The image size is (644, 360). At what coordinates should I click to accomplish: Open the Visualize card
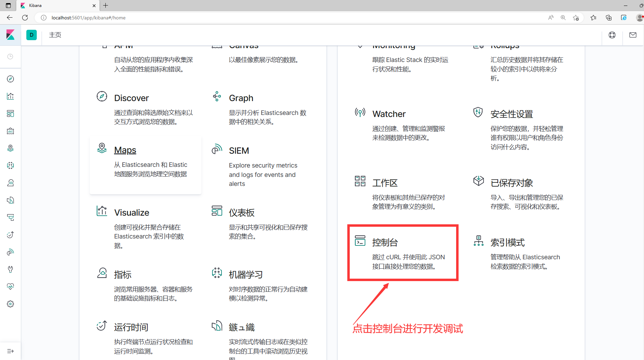pyautogui.click(x=146, y=227)
